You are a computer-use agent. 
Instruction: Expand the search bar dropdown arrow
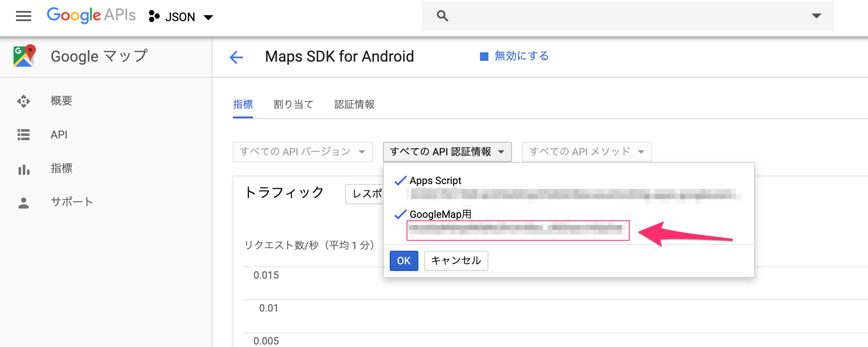pos(816,16)
